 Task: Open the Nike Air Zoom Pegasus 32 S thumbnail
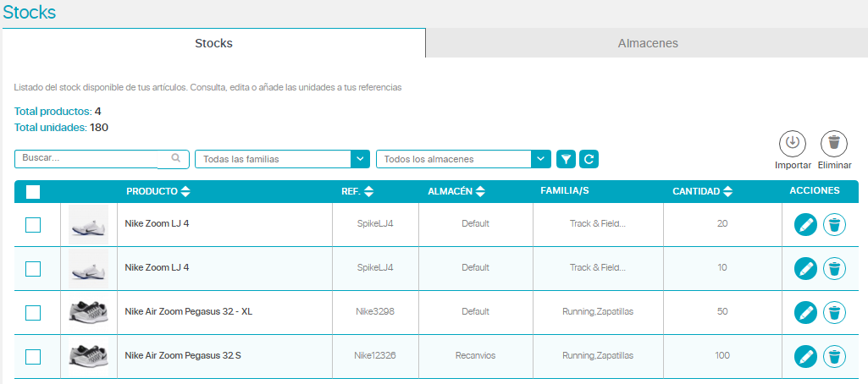(89, 355)
